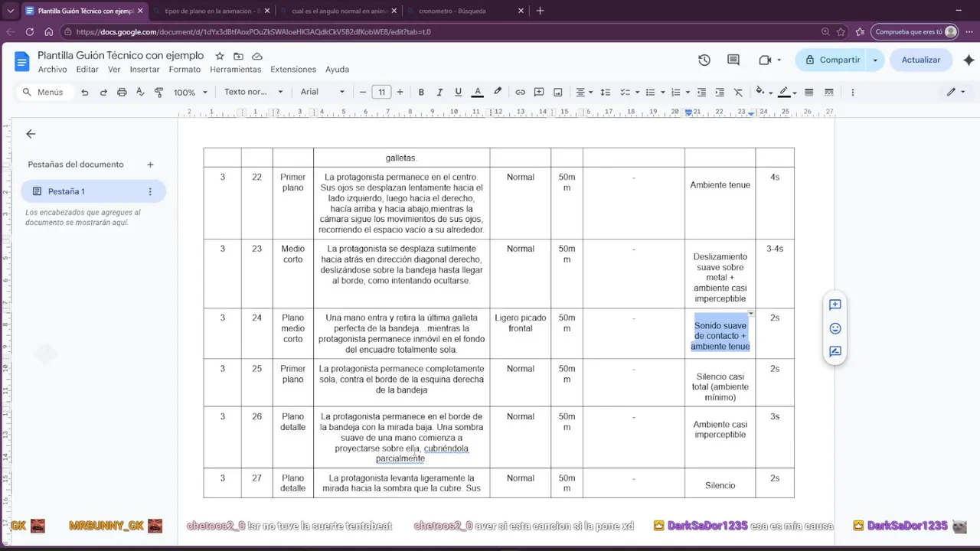Open Pestaña 1 three-dot options

pos(150,191)
